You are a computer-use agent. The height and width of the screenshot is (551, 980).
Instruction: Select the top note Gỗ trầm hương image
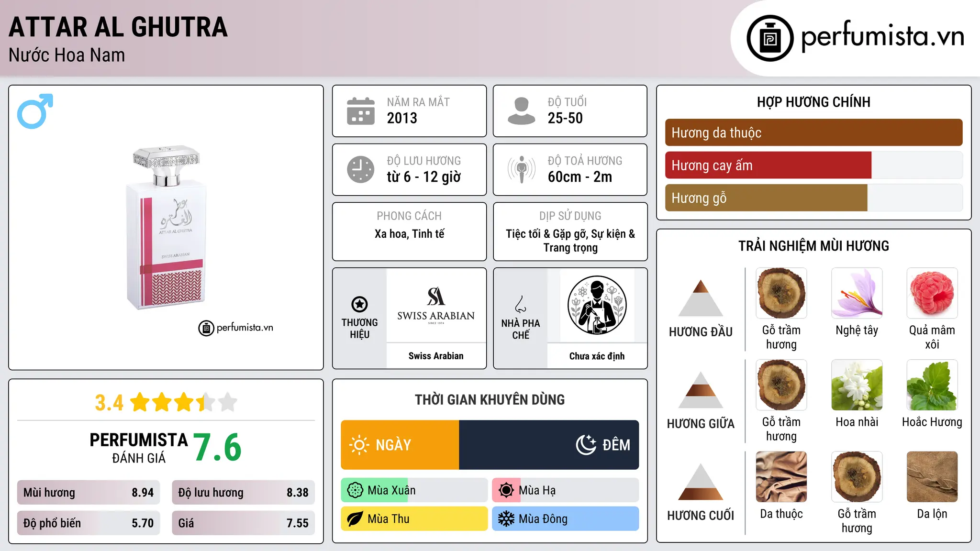[781, 293]
